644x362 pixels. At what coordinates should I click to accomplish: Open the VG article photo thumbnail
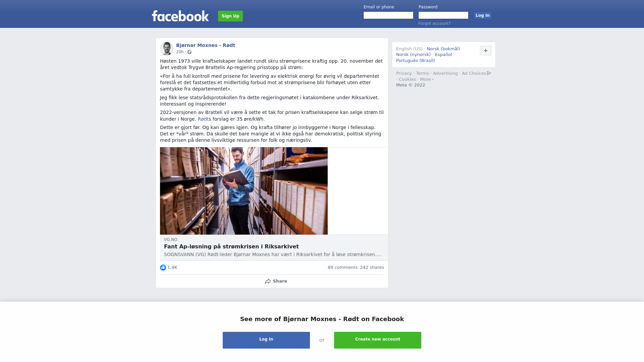pyautogui.click(x=244, y=191)
